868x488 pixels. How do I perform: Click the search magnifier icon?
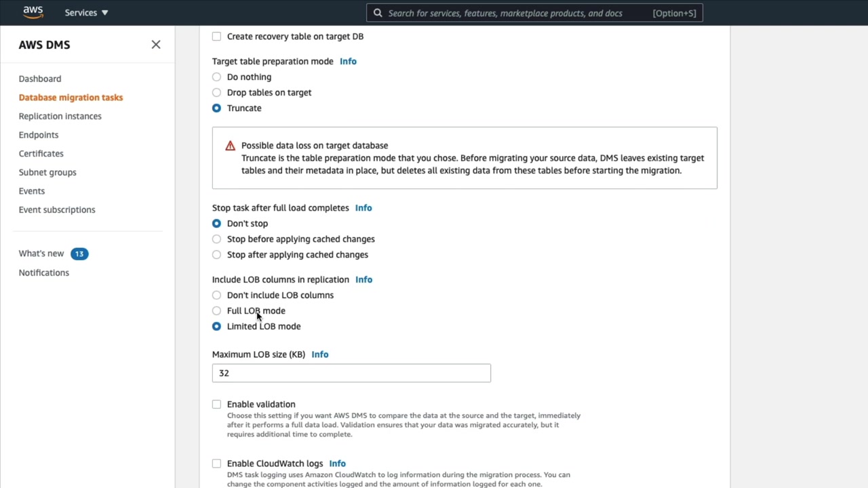(378, 13)
